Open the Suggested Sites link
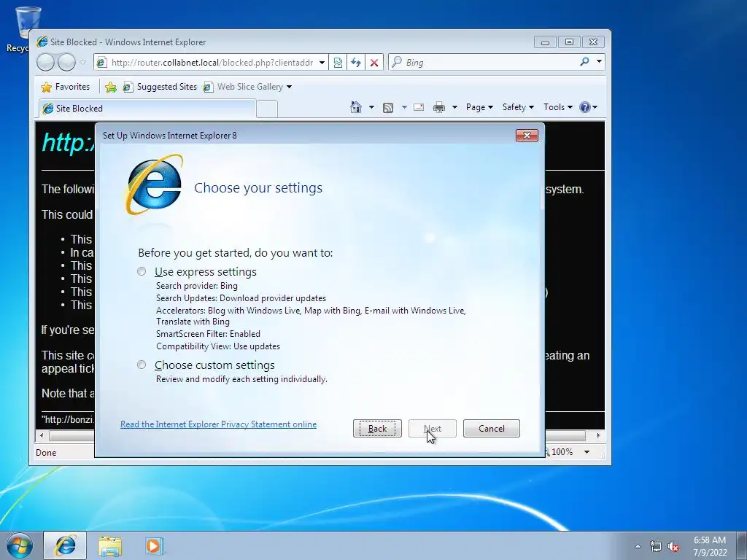This screenshot has height=560, width=747. tap(160, 87)
